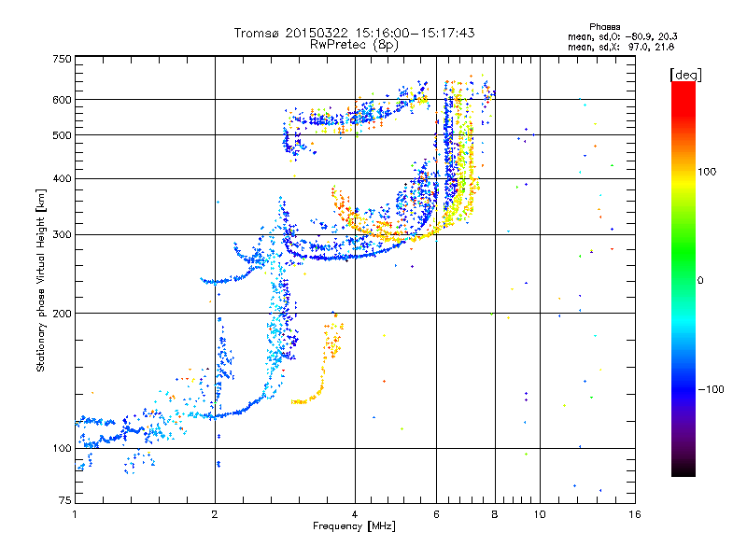Click the x-axis tick label '10'

(x=540, y=514)
